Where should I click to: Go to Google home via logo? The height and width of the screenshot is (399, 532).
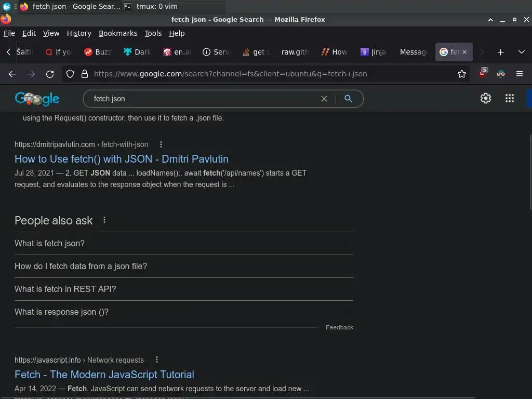click(x=37, y=99)
